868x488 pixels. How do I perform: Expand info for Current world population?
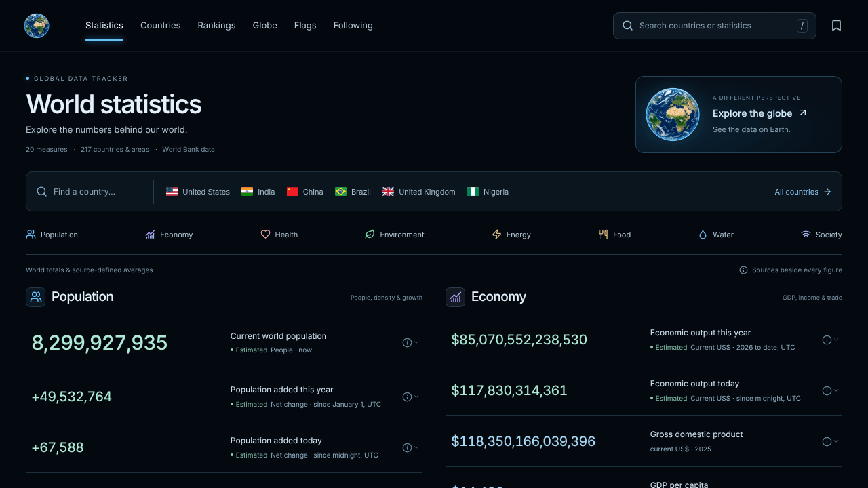[410, 342]
